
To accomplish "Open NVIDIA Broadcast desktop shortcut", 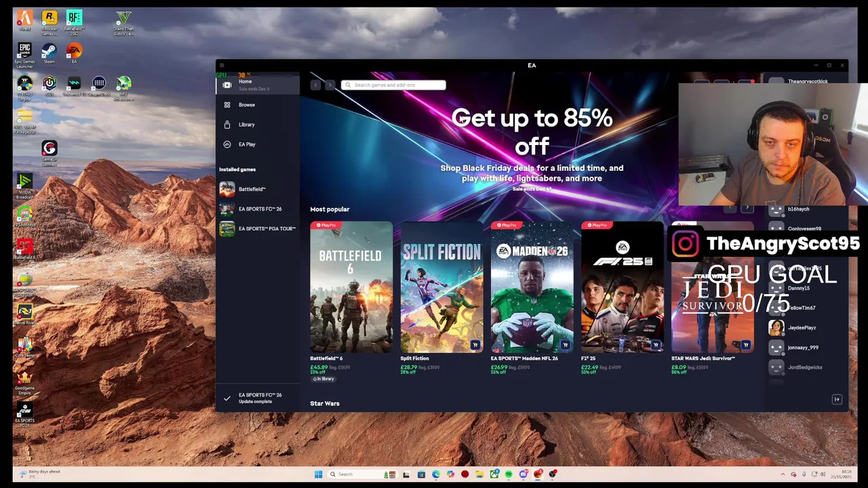I will click(24, 186).
